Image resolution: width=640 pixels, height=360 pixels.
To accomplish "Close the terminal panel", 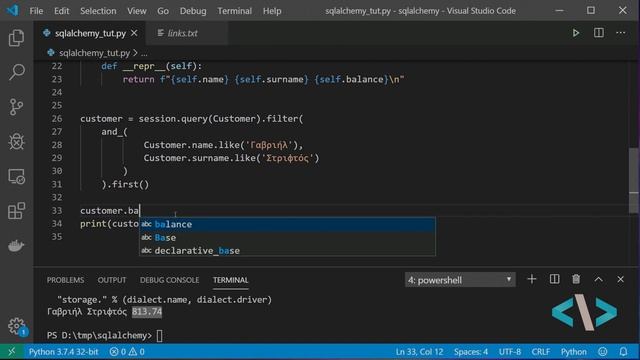I will (620, 280).
